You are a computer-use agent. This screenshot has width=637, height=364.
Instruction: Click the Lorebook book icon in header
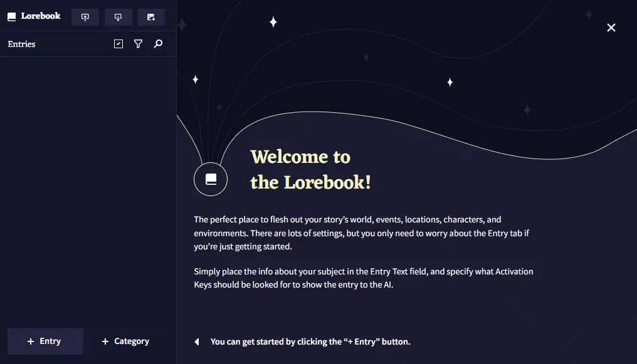click(12, 17)
